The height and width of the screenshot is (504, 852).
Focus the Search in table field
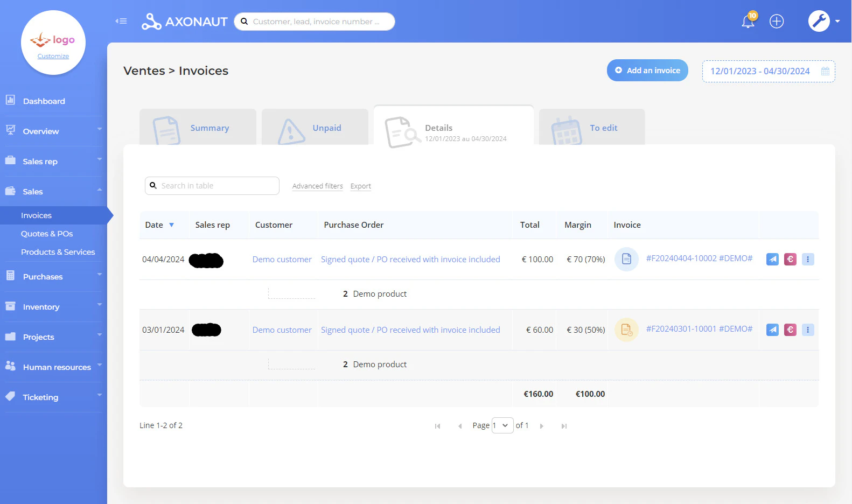[x=212, y=186]
